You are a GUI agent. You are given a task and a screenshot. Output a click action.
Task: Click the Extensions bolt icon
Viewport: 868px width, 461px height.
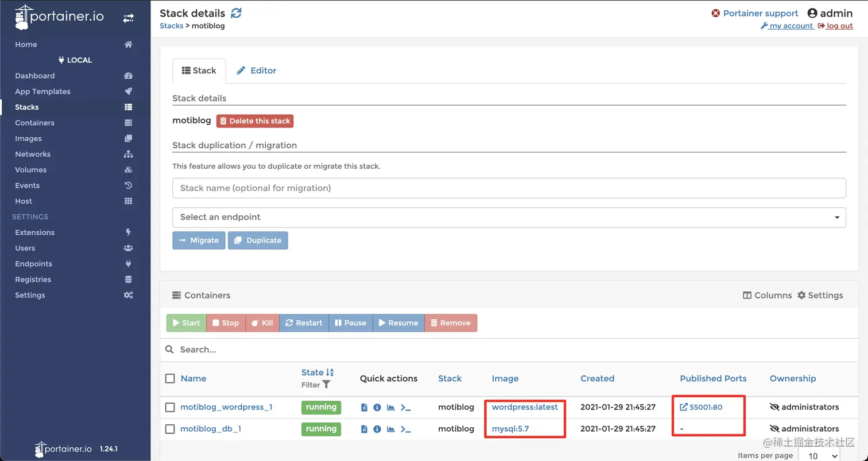(128, 233)
